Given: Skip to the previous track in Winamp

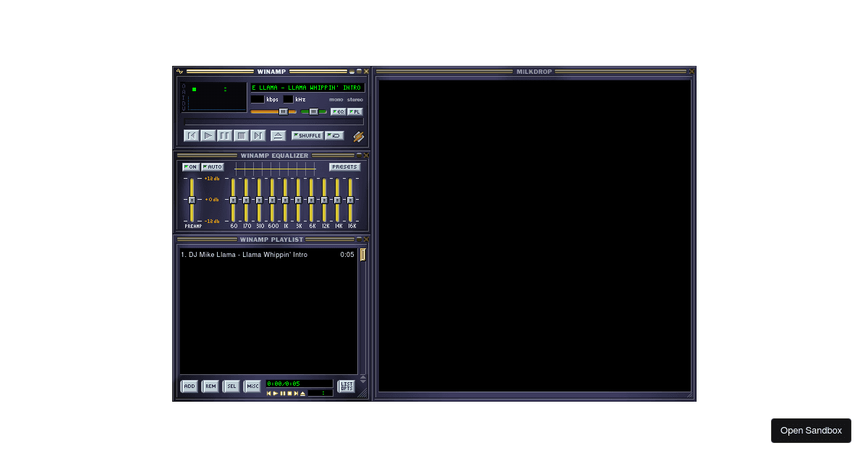Looking at the screenshot, I should click(191, 135).
